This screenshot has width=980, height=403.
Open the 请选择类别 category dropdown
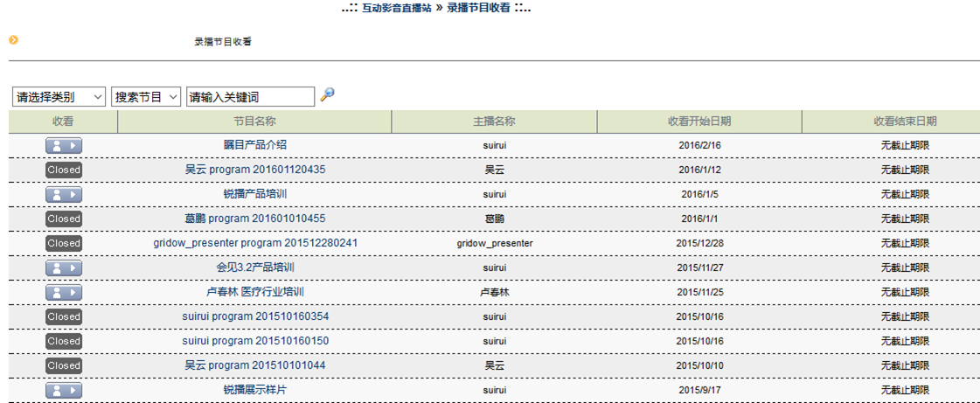59,97
